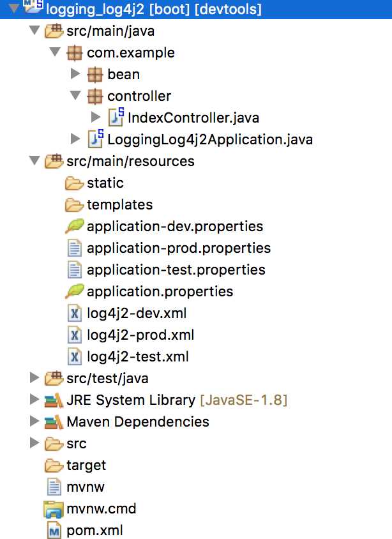Select application.properties file name
This screenshot has height=539, width=392.
[x=160, y=291]
